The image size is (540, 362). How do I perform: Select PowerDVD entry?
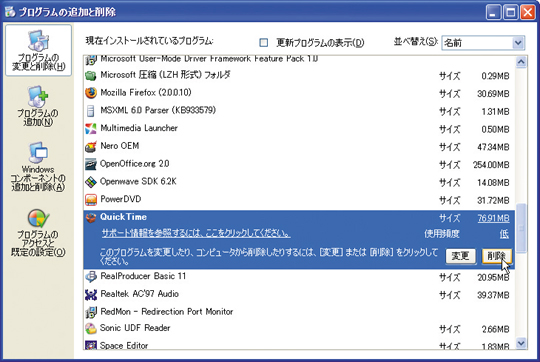(x=299, y=200)
